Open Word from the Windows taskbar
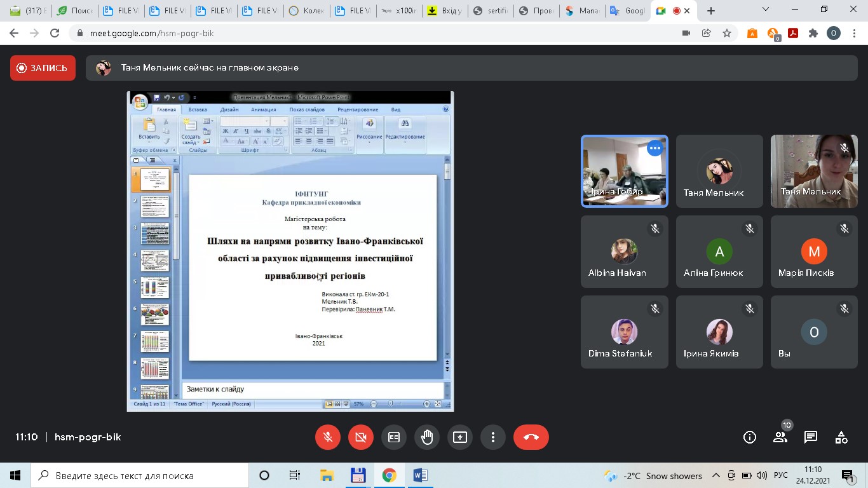Image resolution: width=868 pixels, height=488 pixels. click(420, 475)
